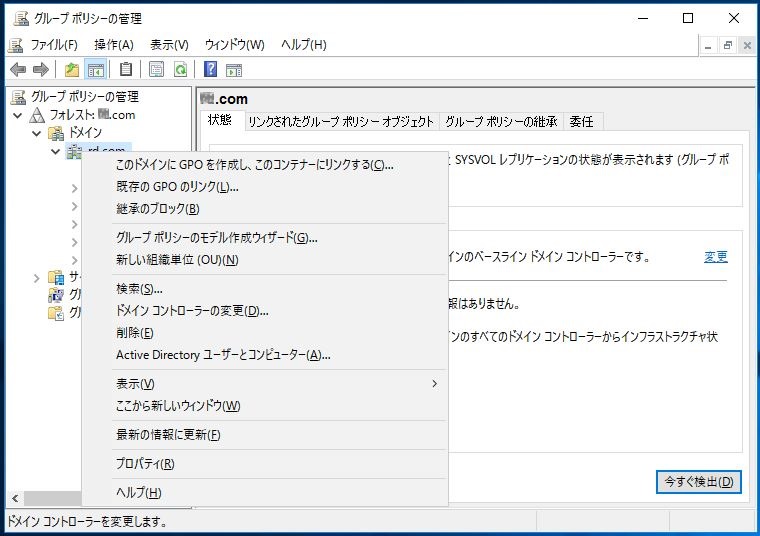Select 継承のブロック(B) in context menu
This screenshot has width=760, height=536.
(158, 209)
